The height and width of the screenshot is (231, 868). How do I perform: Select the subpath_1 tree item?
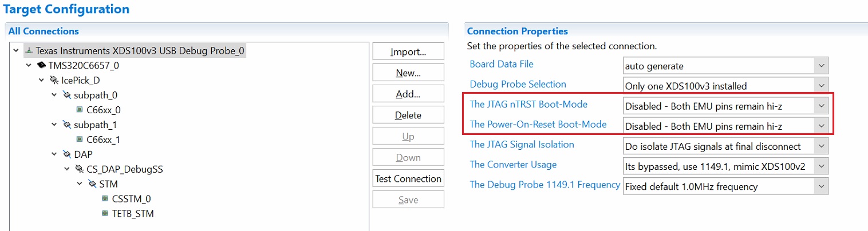(x=95, y=125)
